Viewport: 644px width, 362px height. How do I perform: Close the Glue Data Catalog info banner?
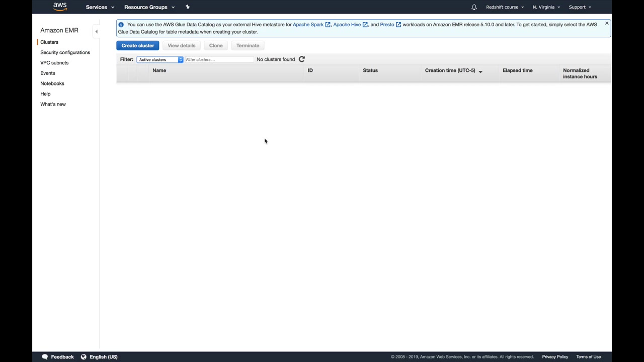(607, 23)
